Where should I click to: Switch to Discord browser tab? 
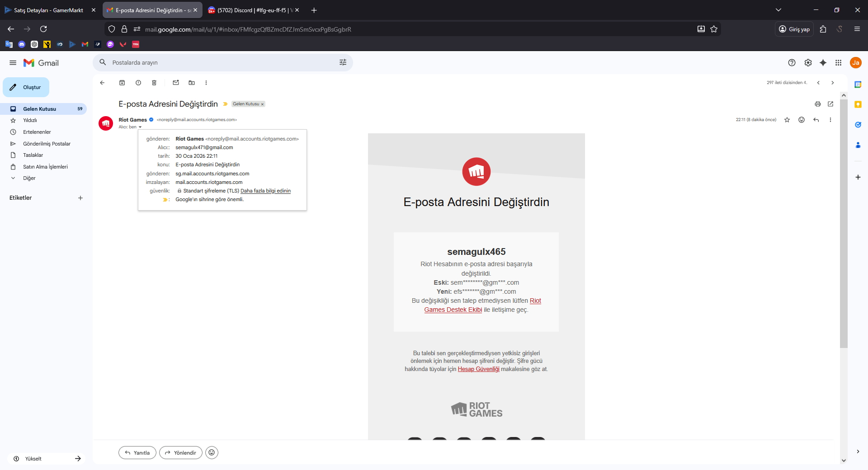[254, 10]
